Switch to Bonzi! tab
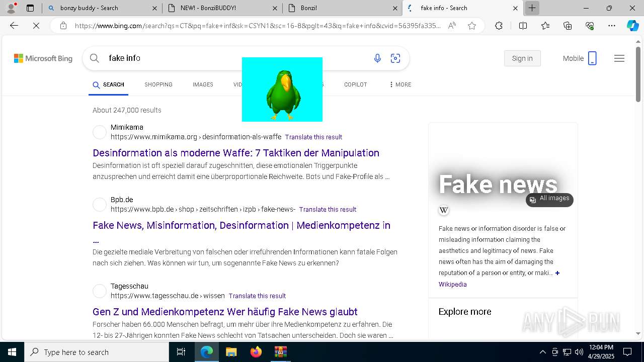Image resolution: width=644 pixels, height=362 pixels. coord(343,8)
